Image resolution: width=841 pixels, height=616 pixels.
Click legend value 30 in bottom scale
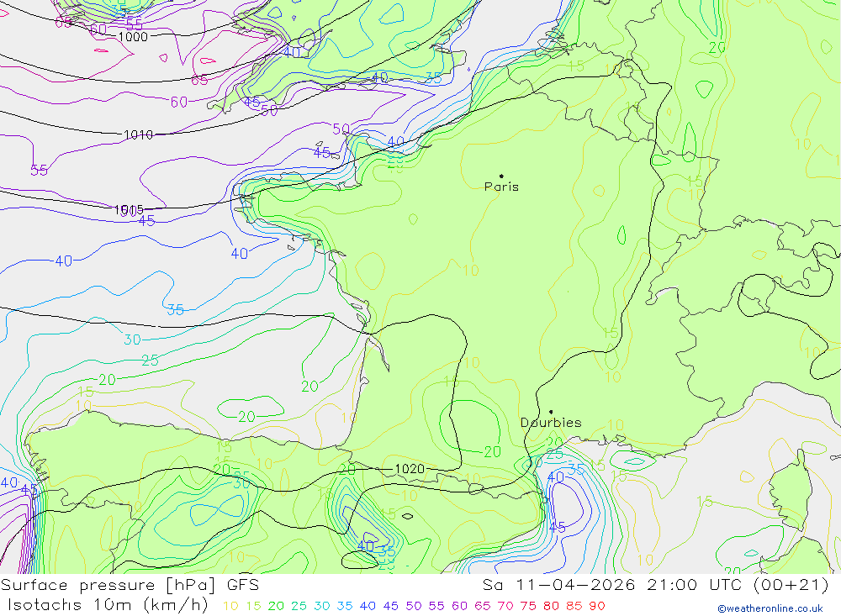322,606
